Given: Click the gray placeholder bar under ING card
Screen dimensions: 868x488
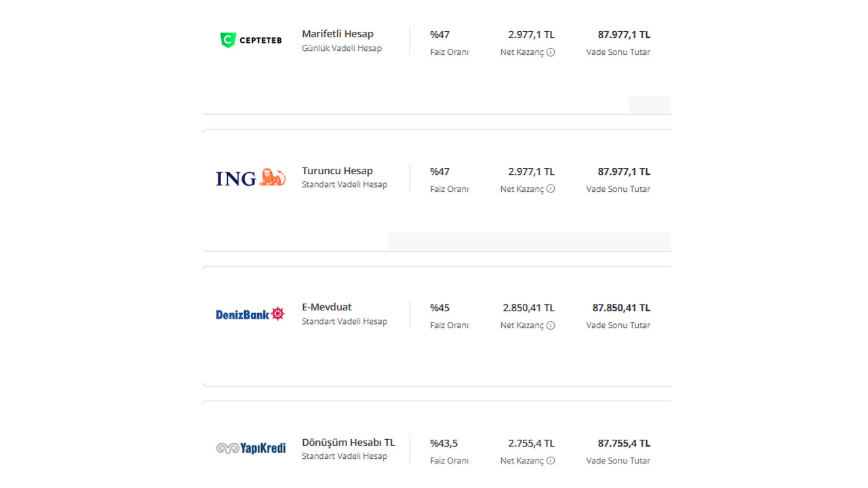Looking at the screenshot, I should 530,241.
